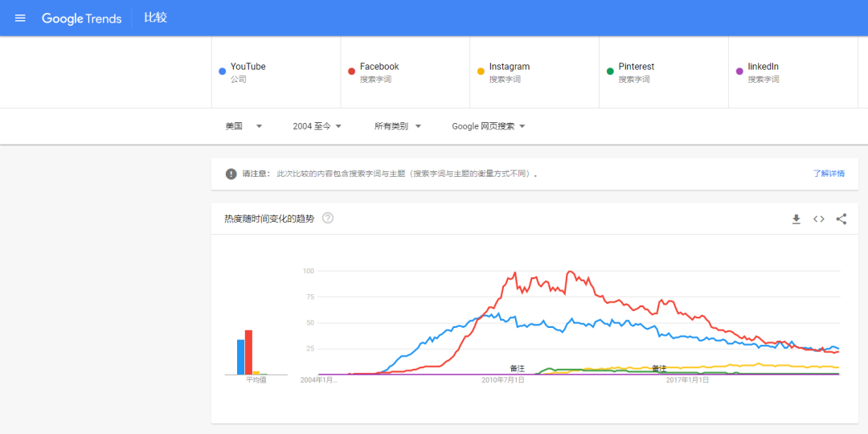Click the 公司 subtitle under YouTube

click(x=239, y=79)
